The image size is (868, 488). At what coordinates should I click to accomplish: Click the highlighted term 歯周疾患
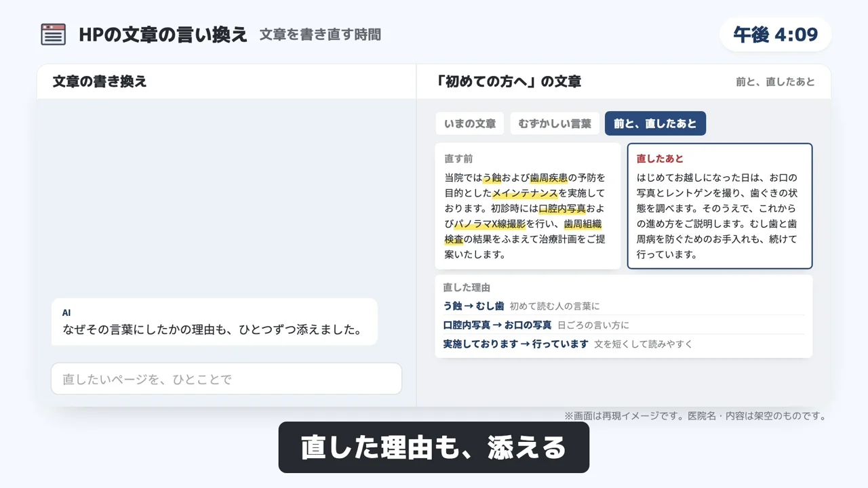[549, 178]
